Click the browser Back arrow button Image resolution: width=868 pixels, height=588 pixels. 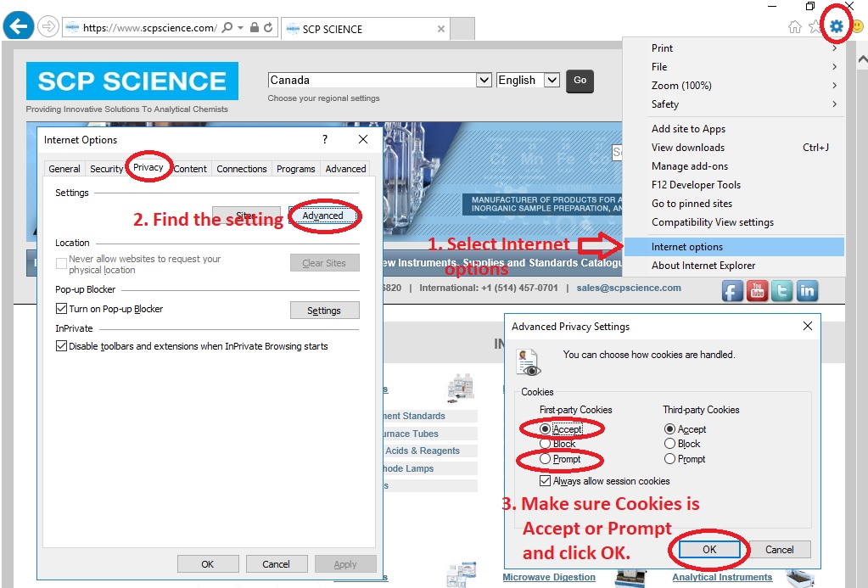(19, 26)
